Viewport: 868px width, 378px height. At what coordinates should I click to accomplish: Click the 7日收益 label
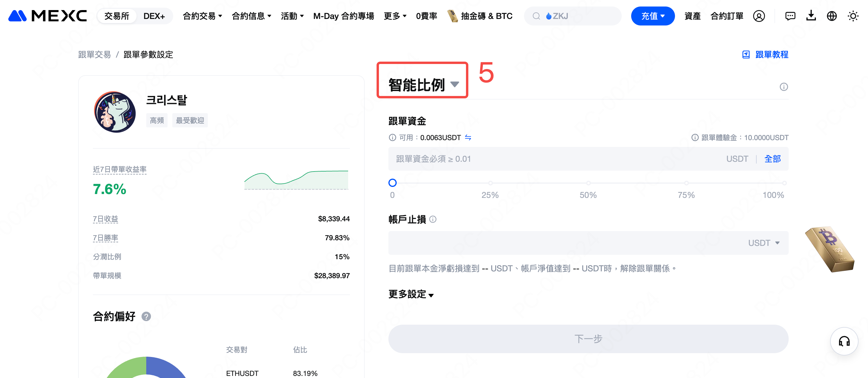pyautogui.click(x=105, y=219)
